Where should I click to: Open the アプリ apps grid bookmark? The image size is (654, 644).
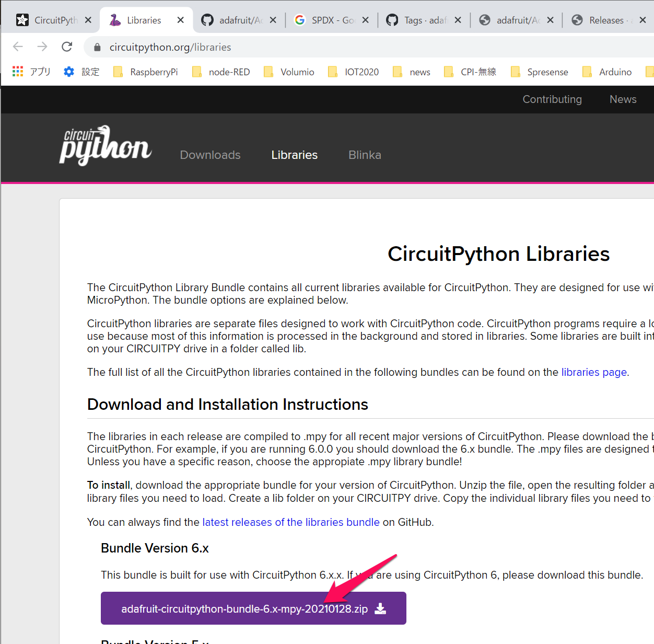pos(17,72)
